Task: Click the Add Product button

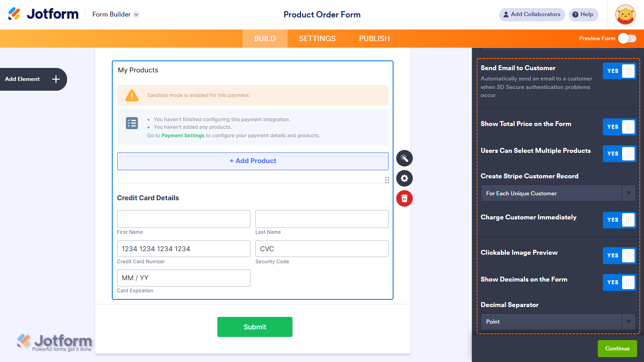Action: pyautogui.click(x=253, y=161)
